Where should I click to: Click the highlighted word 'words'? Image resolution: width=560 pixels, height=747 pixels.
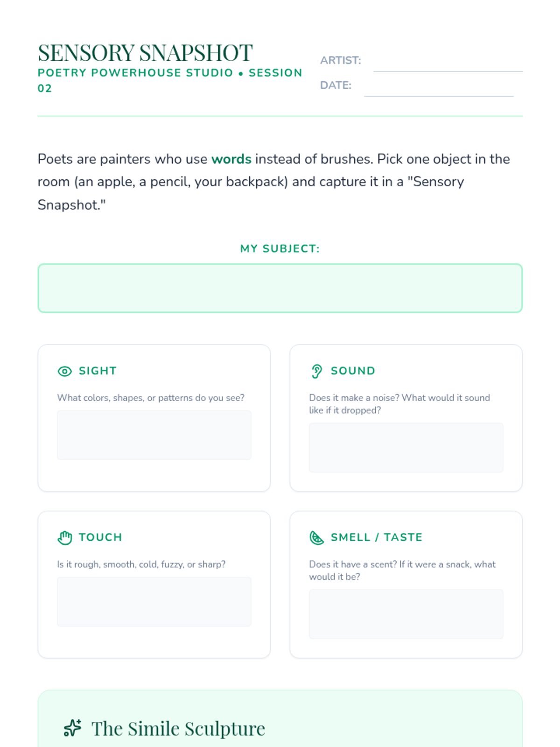231,159
